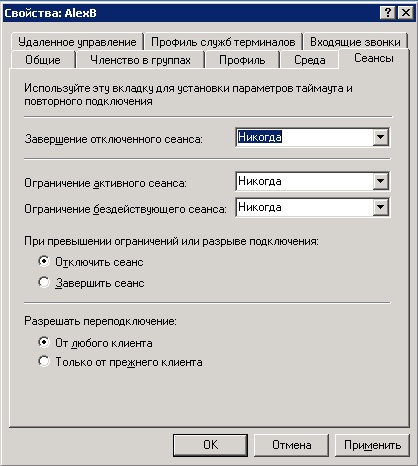
Task: Expand Ограничение бездействующего сеанса dropdown arrow
Action: click(380, 207)
